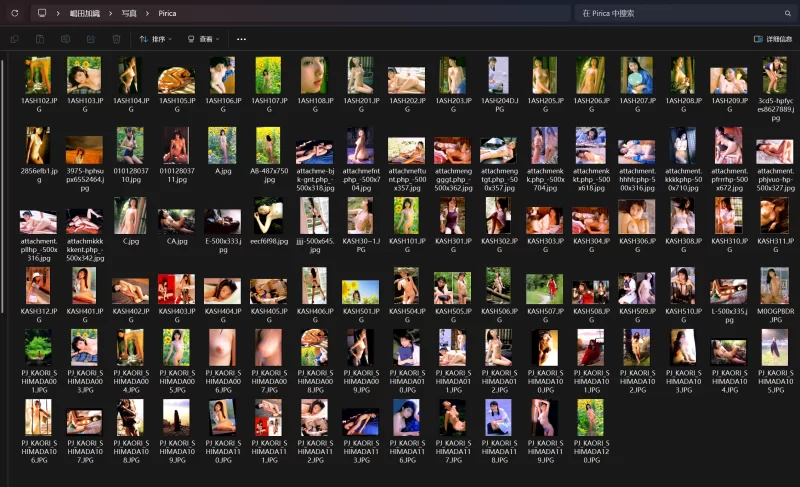The width and height of the screenshot is (800, 487).
Task: Click the share icon in toolbar
Action: (x=91, y=39)
